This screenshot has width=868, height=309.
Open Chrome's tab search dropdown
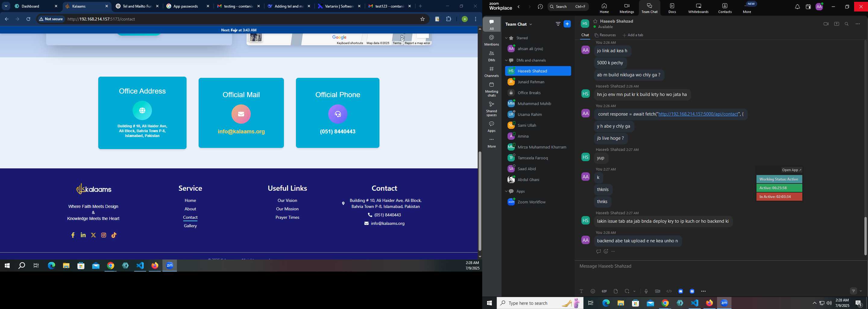point(6,6)
